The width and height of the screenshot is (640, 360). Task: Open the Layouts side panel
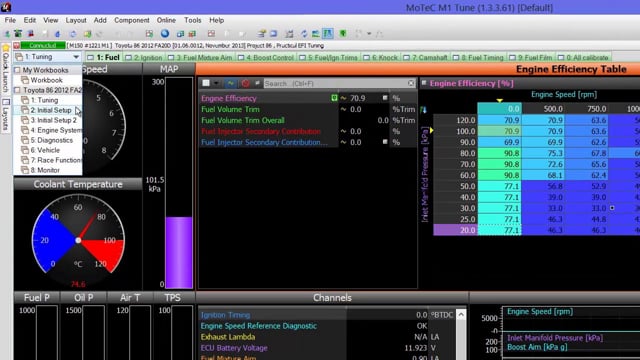tap(6, 116)
